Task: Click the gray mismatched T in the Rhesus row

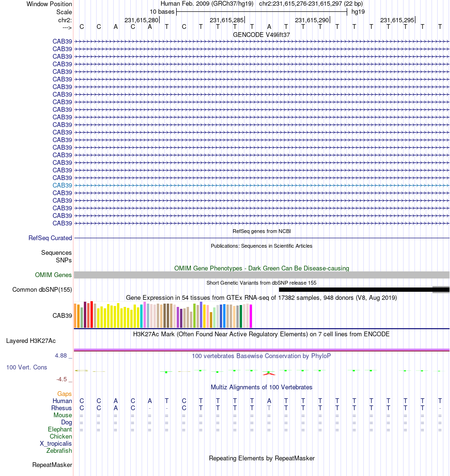Action: (269, 408)
